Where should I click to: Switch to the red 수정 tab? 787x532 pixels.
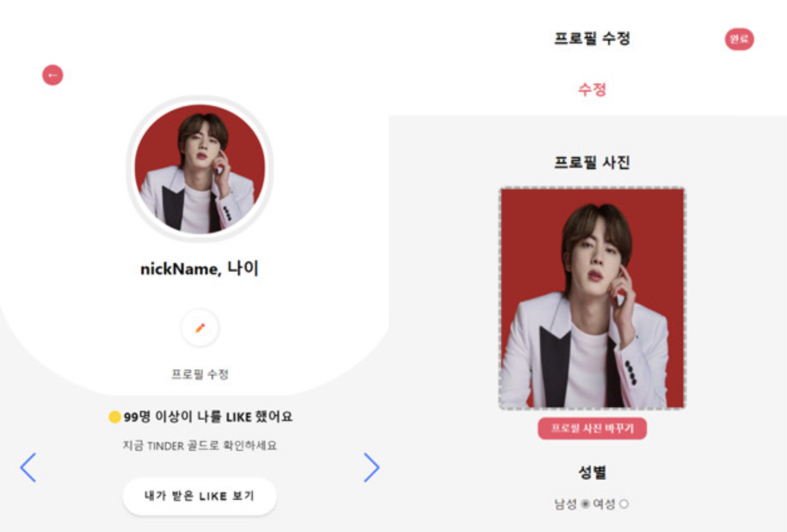coord(592,90)
